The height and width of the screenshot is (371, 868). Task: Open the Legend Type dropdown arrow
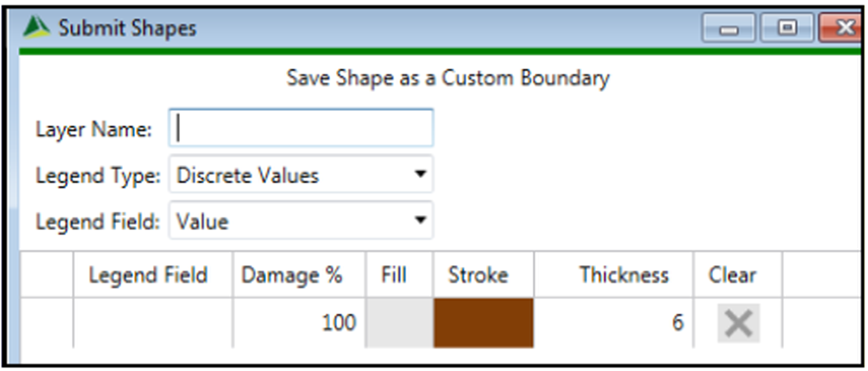click(x=420, y=174)
